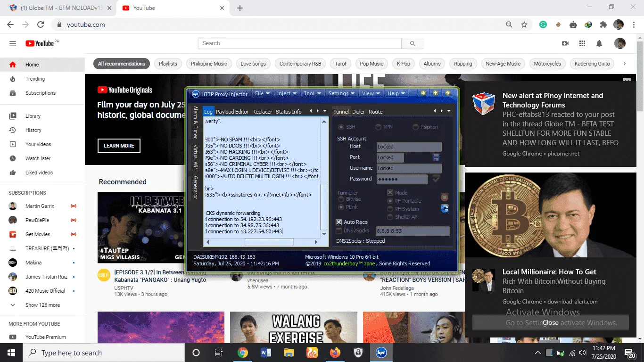Viewport: 644px width, 362px height.
Task: Expand Show 126 more subscriptions
Action: tap(42, 305)
